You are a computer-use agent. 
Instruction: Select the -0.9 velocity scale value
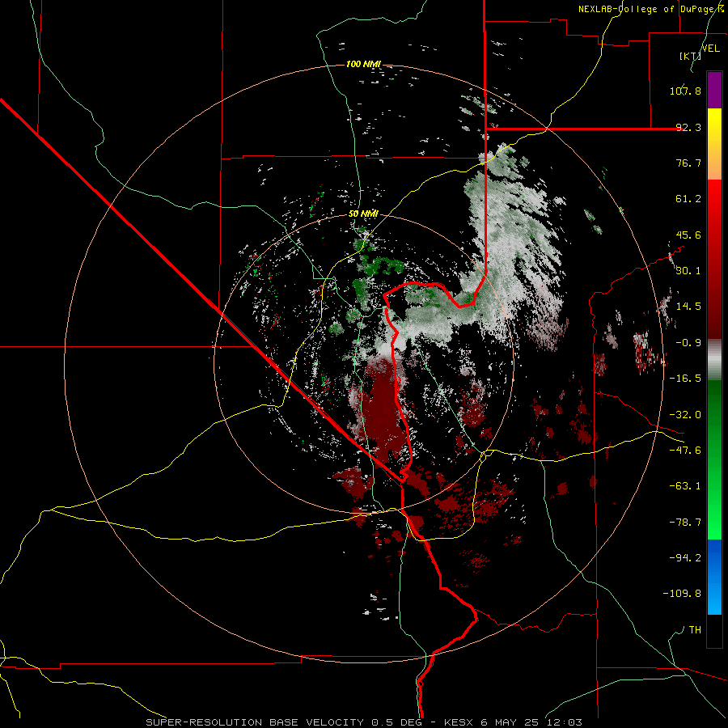[688, 343]
